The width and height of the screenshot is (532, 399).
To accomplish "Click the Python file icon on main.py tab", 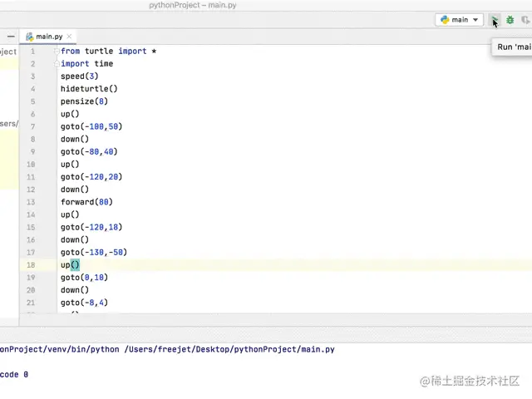I will coord(30,37).
